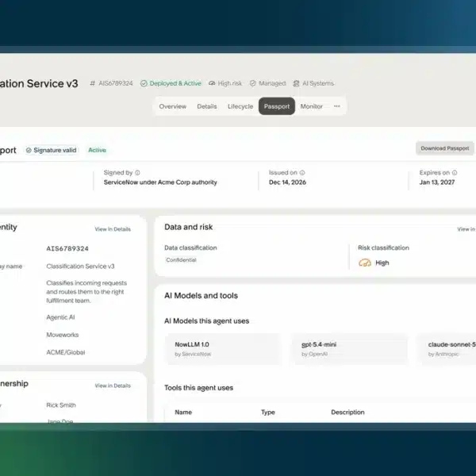Click ServiceNow under Acme Corp authority text

click(x=160, y=182)
